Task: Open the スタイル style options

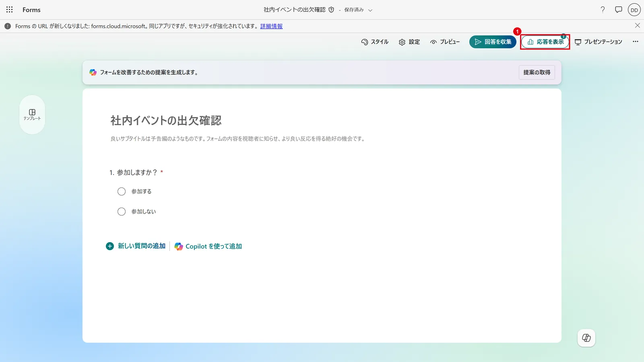Action: pos(375,42)
